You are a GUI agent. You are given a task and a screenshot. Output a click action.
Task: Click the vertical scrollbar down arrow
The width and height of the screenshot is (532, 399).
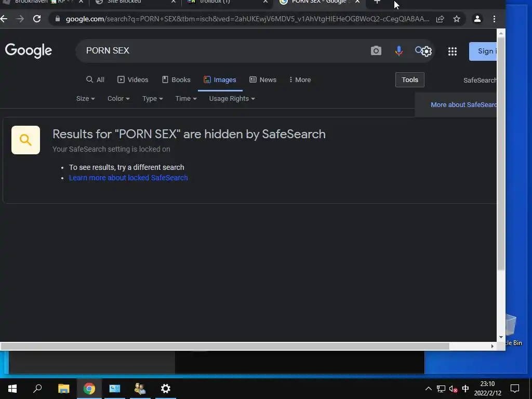(x=501, y=337)
